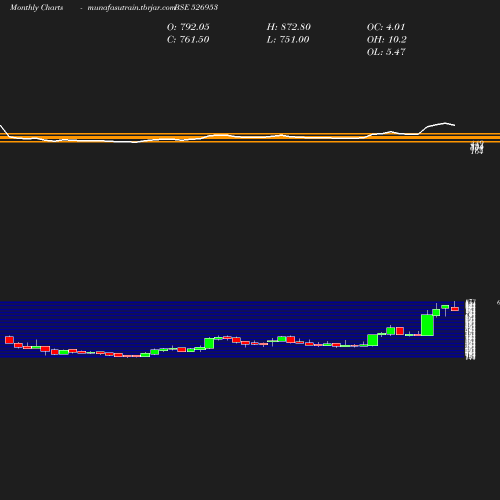Click the 'OH: 10.2' value
Screen dimensions: 500x500
[387, 40]
